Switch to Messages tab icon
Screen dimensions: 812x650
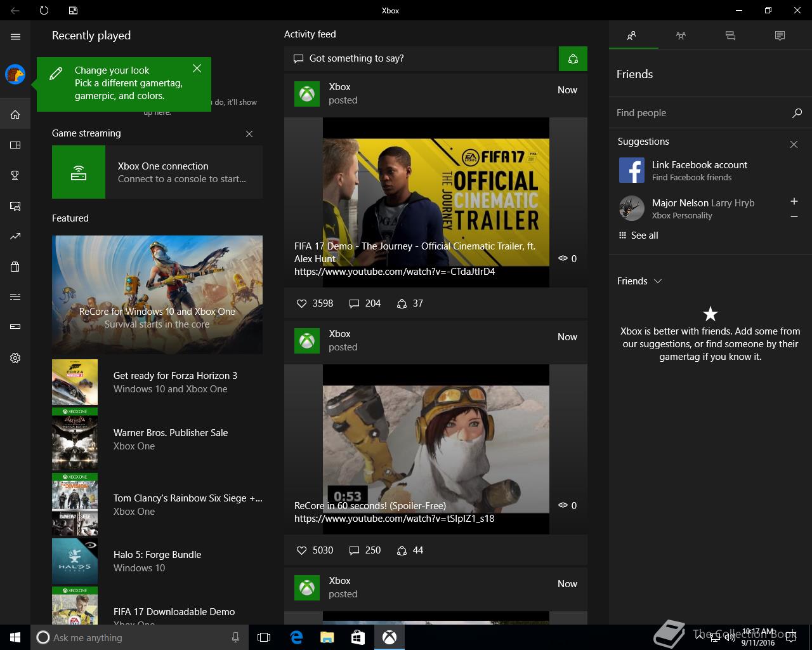click(730, 36)
